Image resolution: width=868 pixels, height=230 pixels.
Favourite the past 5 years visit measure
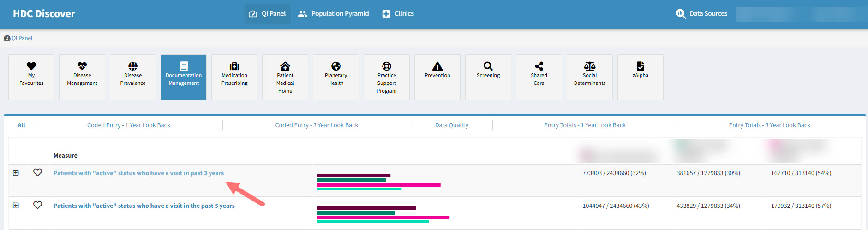click(x=38, y=205)
